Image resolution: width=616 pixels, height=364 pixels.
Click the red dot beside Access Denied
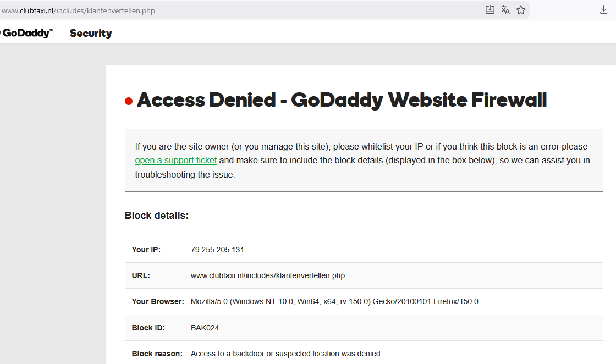129,101
